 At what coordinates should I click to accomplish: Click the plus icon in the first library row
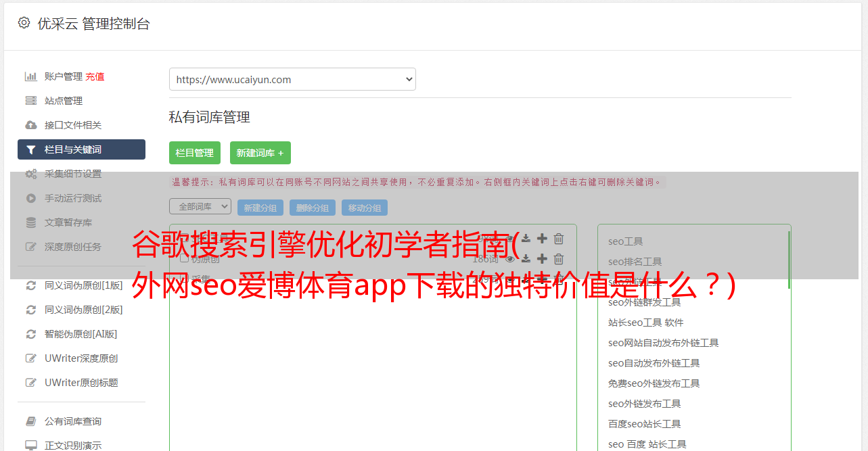pos(542,239)
